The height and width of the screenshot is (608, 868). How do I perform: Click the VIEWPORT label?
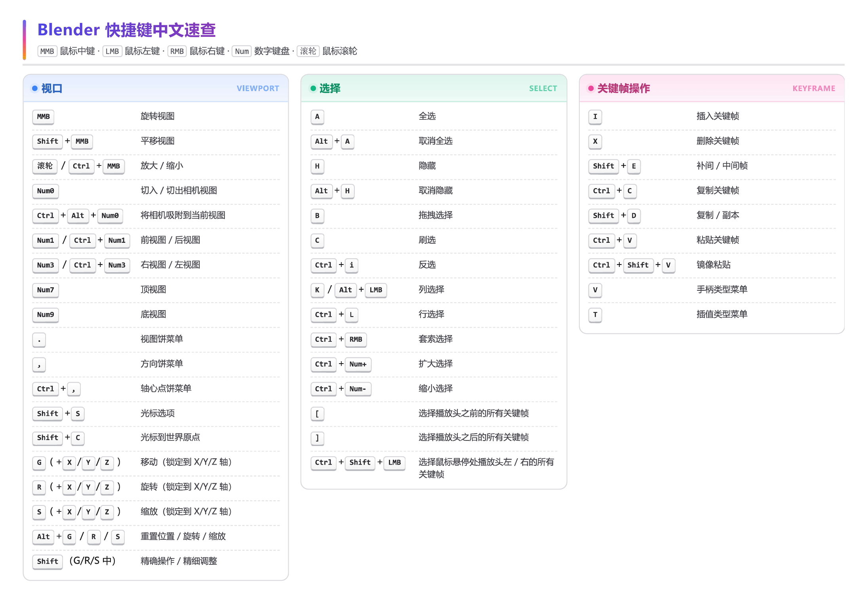258,88
